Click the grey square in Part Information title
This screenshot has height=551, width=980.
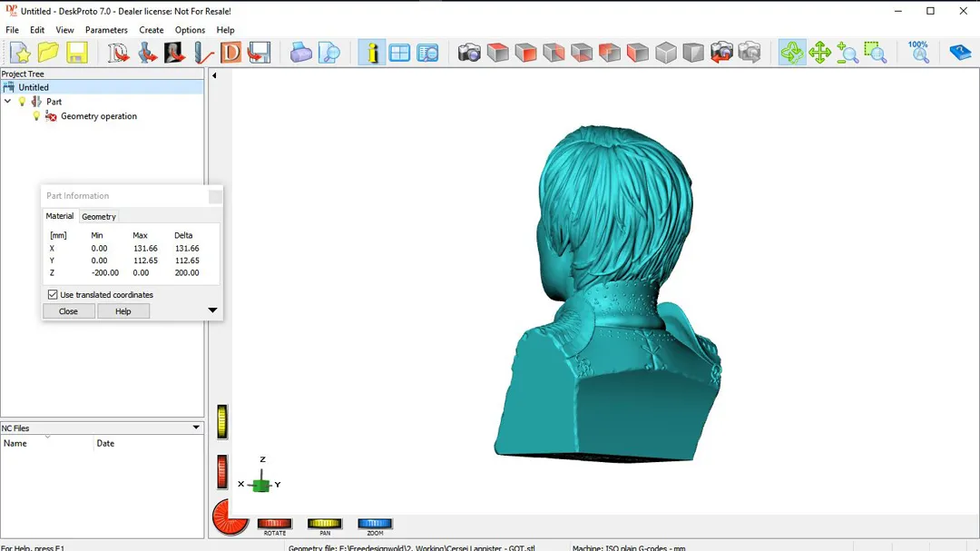point(215,196)
